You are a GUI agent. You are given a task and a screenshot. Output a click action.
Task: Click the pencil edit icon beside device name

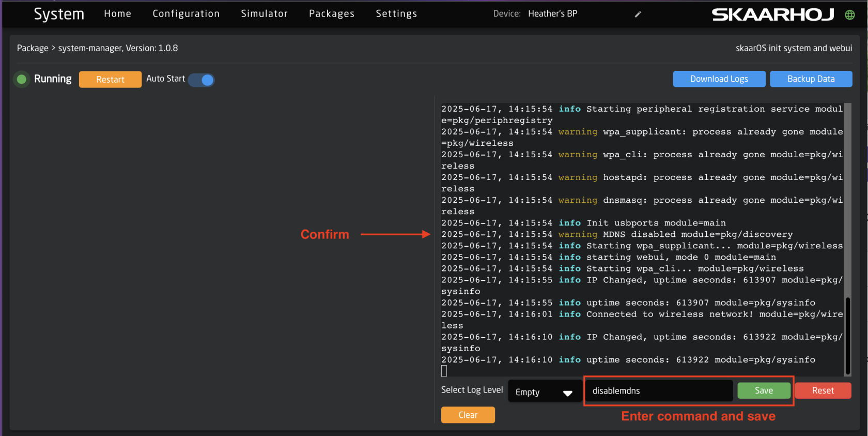tap(638, 14)
